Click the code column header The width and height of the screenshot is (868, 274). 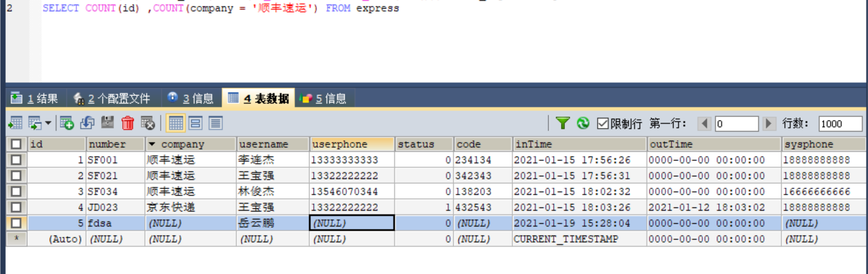point(483,144)
